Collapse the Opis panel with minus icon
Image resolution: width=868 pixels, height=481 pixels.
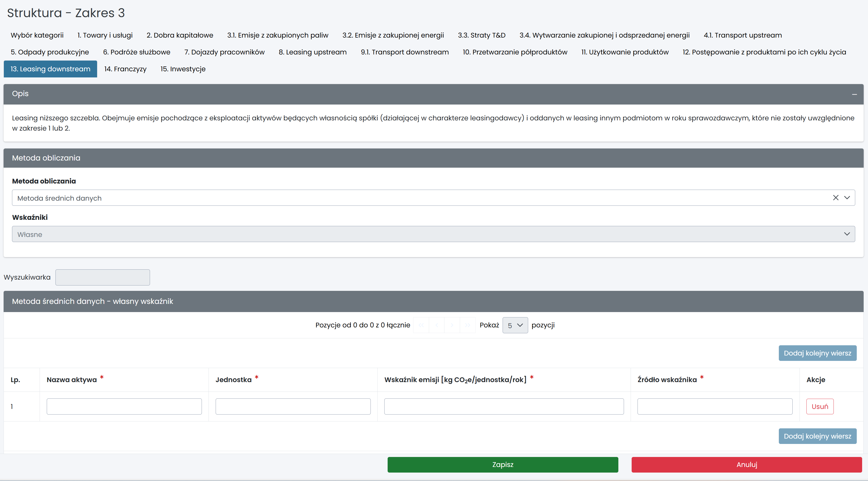[x=854, y=94]
